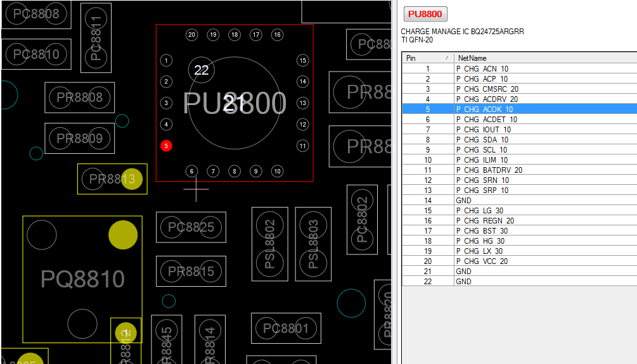637x364 pixels.
Task: Click pad 10 on PU8800 footprint
Action: click(277, 172)
